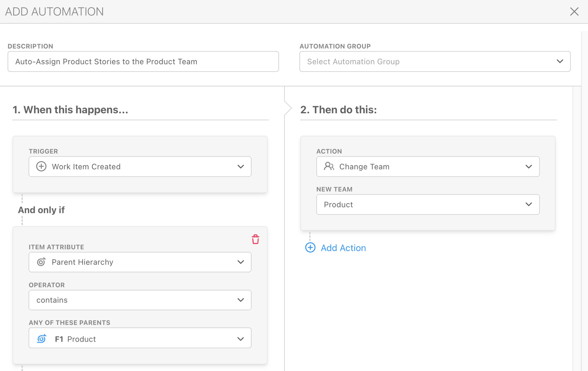588x371 pixels.
Task: Click the F1 badge in the parents field
Action: tap(59, 339)
